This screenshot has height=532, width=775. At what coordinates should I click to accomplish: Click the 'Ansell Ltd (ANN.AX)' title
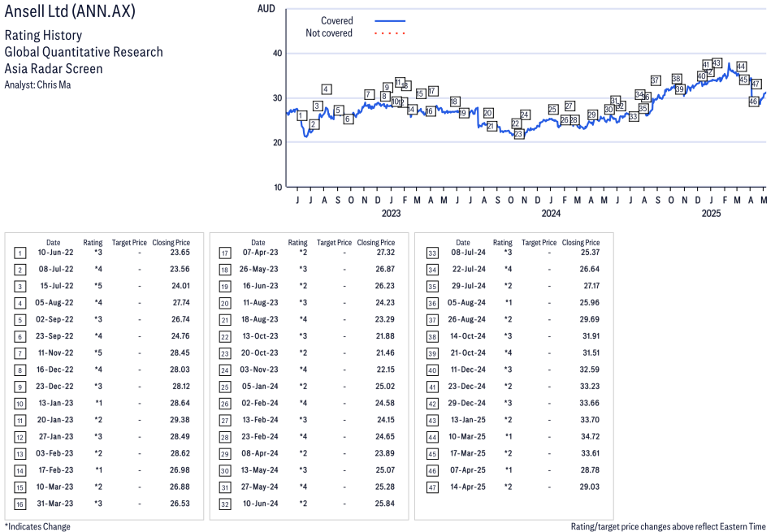click(70, 11)
